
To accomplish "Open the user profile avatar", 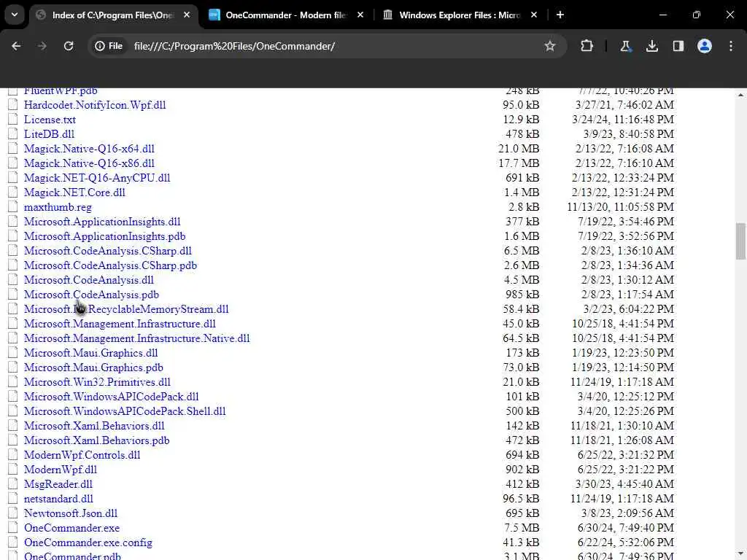I will 705,46.
